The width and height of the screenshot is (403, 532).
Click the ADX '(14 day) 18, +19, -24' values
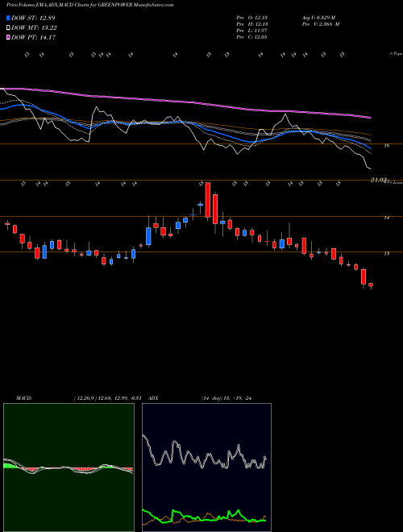(x=226, y=398)
